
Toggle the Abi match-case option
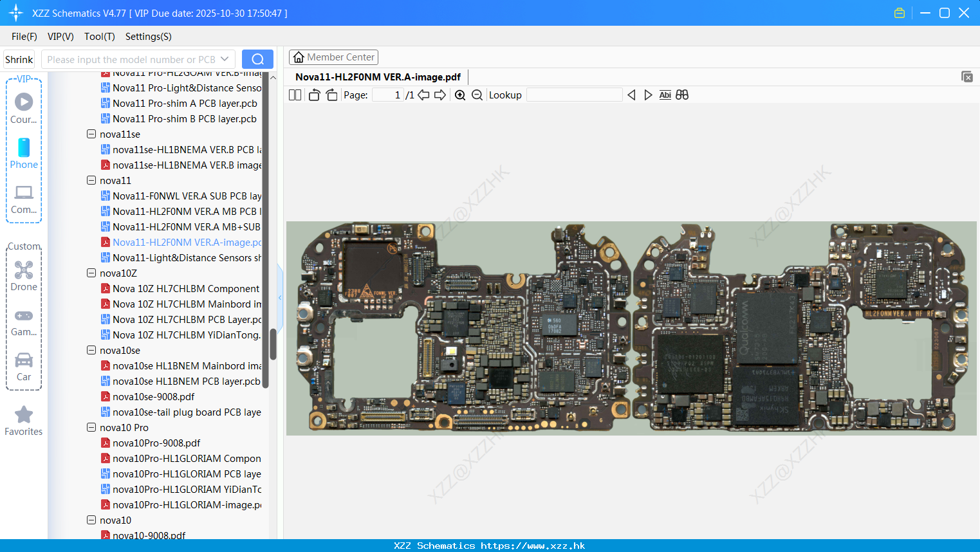(x=665, y=95)
